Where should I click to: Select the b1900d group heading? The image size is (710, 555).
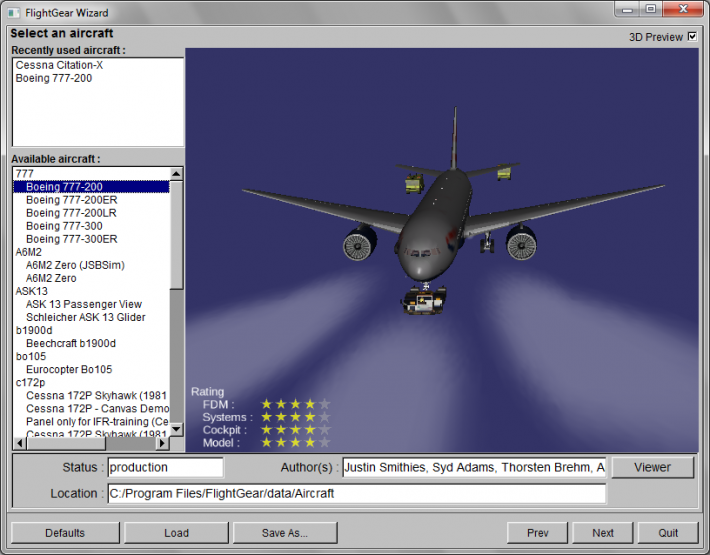point(34,330)
